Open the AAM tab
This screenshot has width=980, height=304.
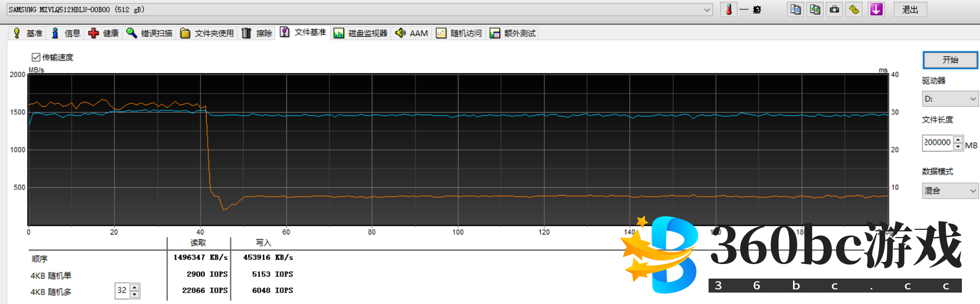point(411,33)
